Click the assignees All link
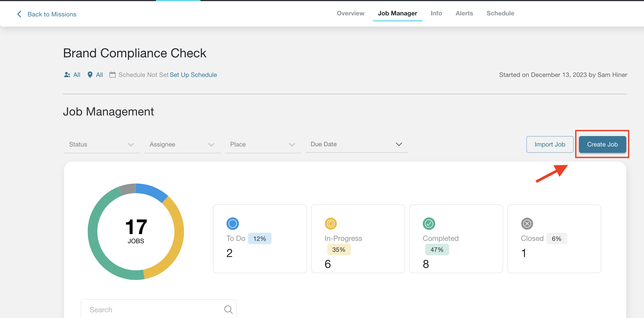 point(77,75)
